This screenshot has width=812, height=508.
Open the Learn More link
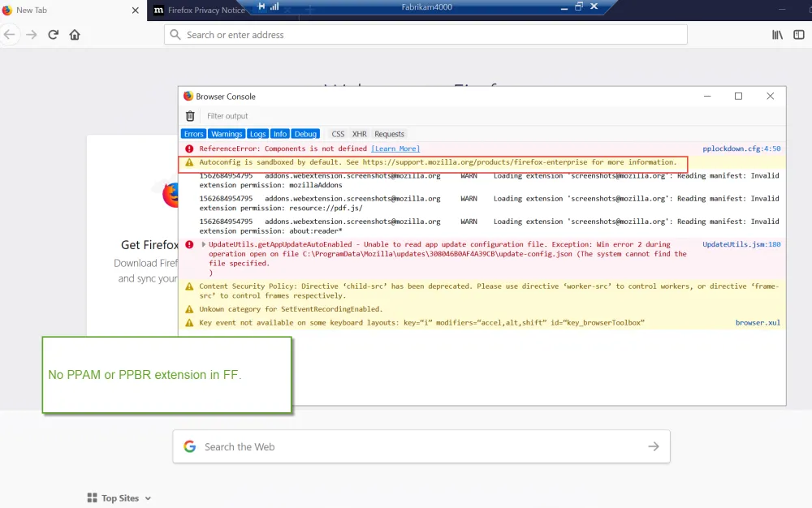pos(395,149)
